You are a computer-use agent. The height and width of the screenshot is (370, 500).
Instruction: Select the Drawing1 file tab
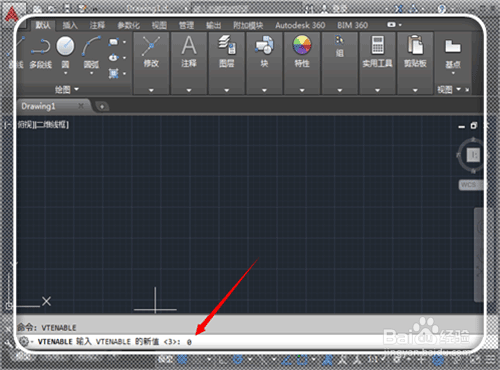pos(53,106)
